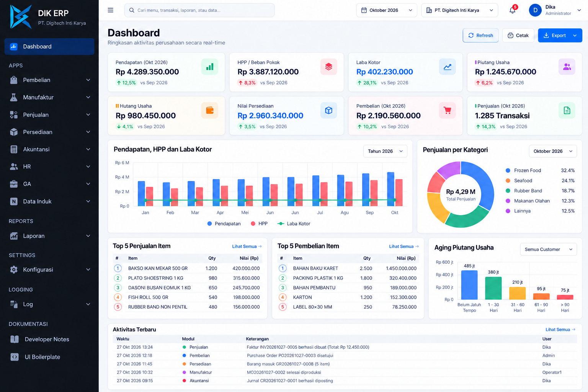Open the category chart Oktober 2026 dropdown
This screenshot has width=588, height=392.
pyautogui.click(x=553, y=151)
